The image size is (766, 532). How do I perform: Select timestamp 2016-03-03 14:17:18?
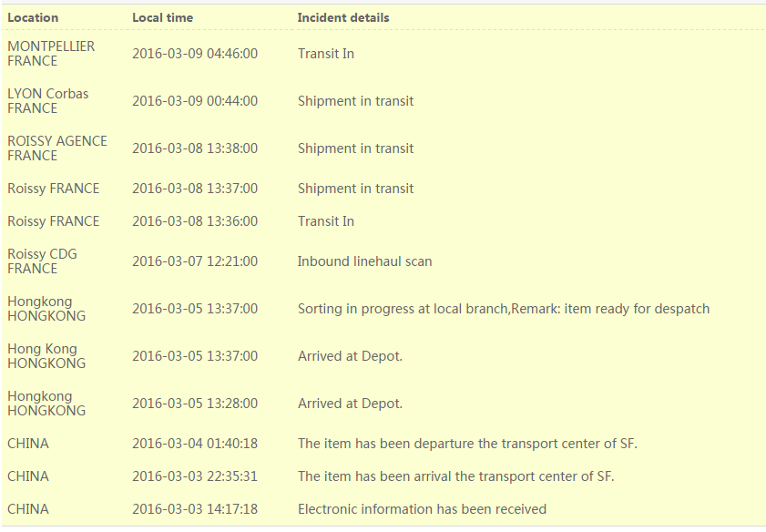pos(195,509)
